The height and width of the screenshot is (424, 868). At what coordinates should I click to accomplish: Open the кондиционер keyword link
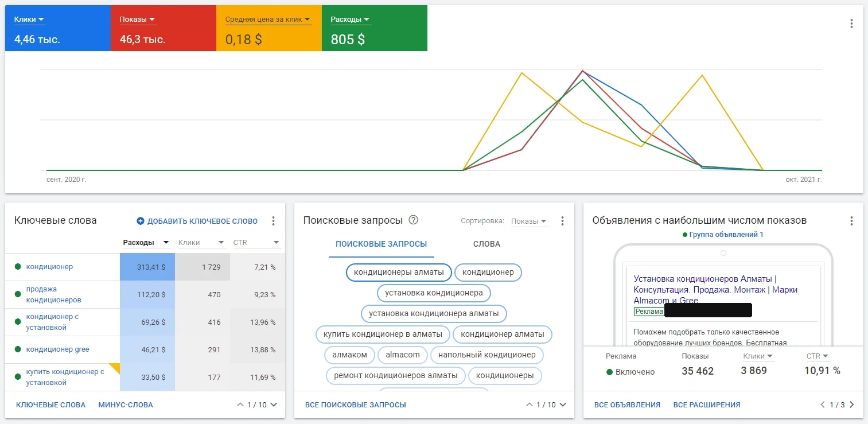pyautogui.click(x=49, y=267)
